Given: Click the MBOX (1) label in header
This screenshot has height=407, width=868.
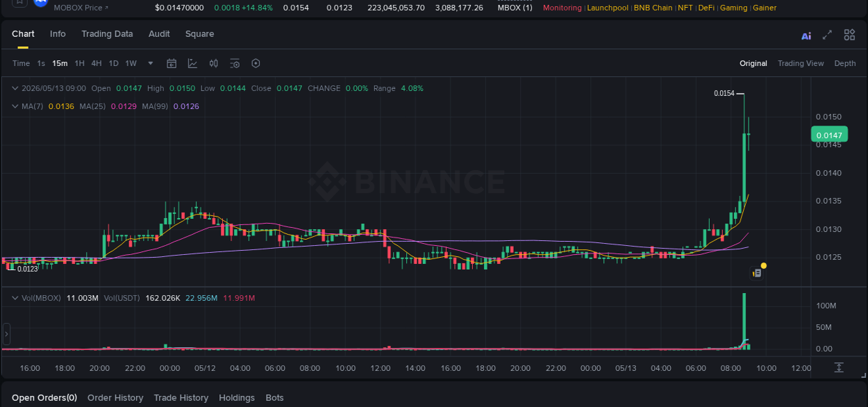Looking at the screenshot, I should coord(515,8).
